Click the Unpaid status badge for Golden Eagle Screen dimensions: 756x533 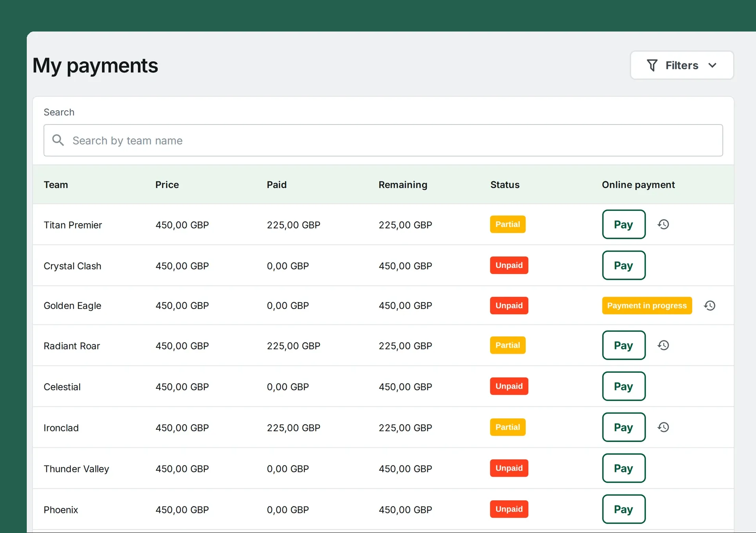[x=509, y=306]
